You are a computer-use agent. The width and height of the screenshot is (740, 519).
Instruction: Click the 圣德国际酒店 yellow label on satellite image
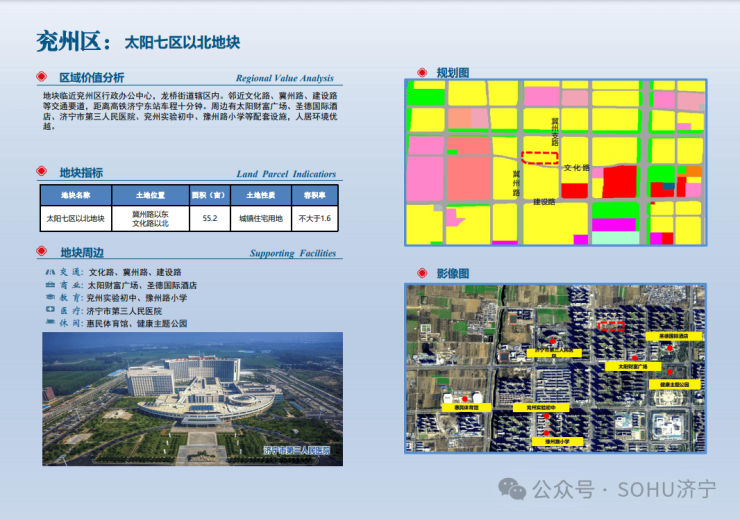tap(674, 336)
